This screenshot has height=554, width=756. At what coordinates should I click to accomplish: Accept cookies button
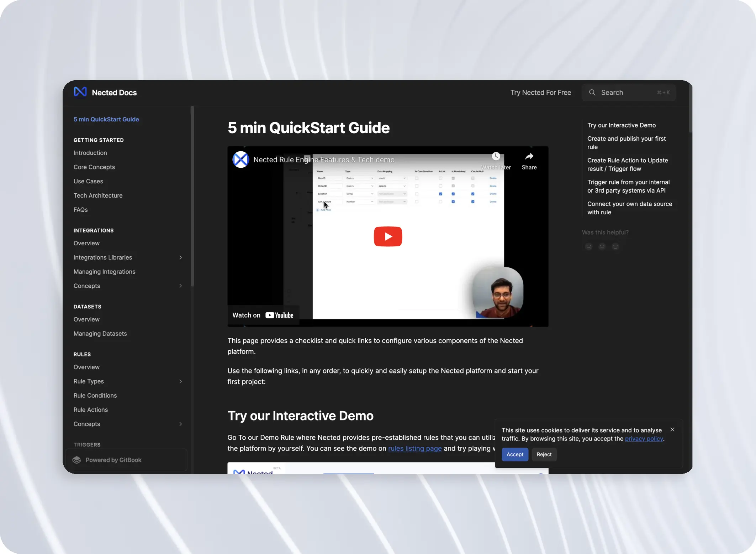pos(514,454)
